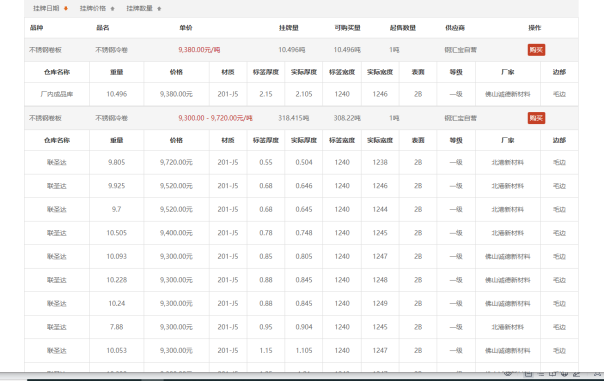Click the weight 10.24 cell
Image resolution: width=604 pixels, height=381 pixels.
pyautogui.click(x=117, y=303)
